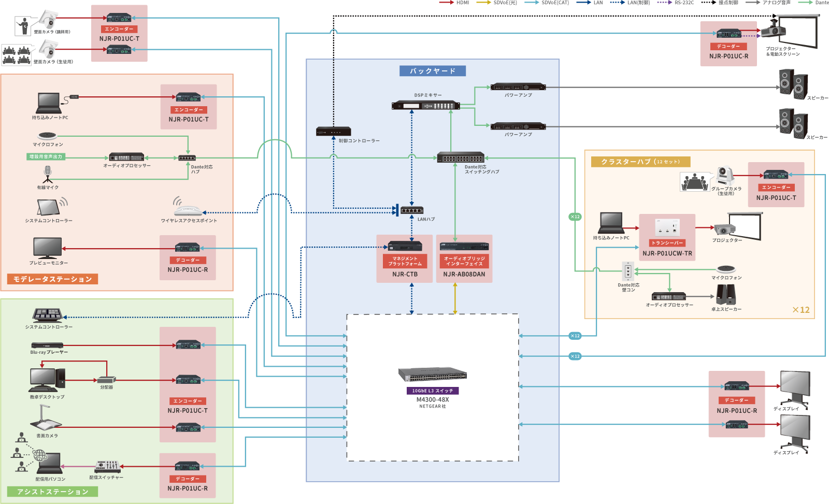Click the クラスターハブ header label
The height and width of the screenshot is (504, 829).
[x=640, y=162]
